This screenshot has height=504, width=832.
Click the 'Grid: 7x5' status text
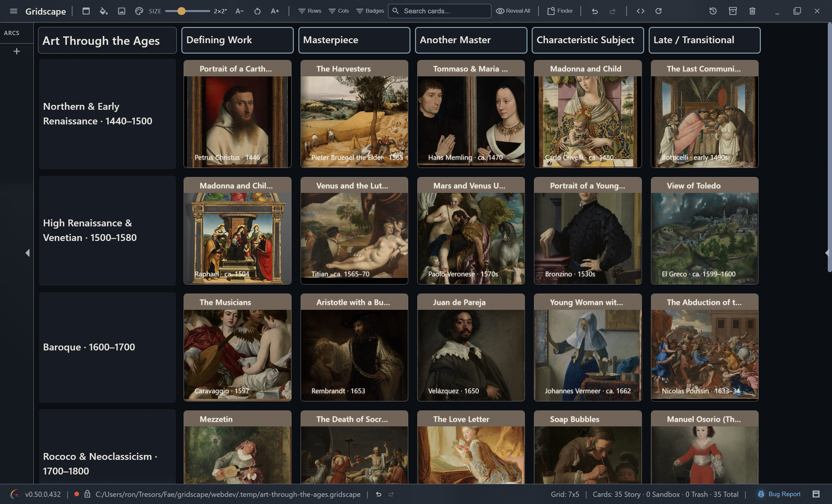(565, 494)
